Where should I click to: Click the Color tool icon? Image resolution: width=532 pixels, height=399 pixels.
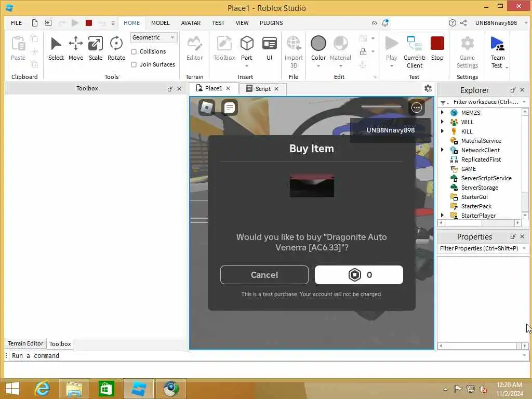pos(318,44)
